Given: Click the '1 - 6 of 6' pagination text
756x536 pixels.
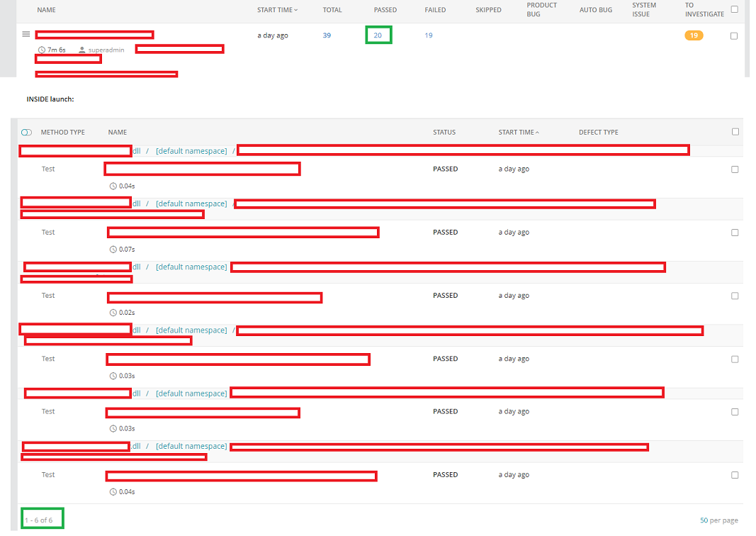Looking at the screenshot, I should (x=38, y=520).
